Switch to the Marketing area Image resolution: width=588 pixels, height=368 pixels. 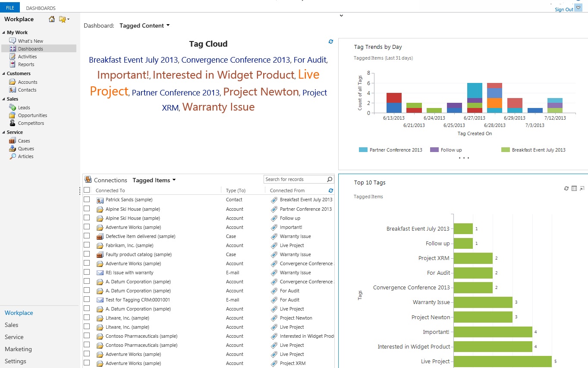click(18, 349)
